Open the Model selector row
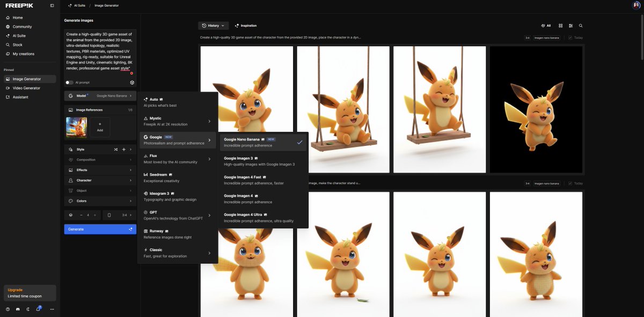Image resolution: width=644 pixels, height=317 pixels. [x=100, y=95]
